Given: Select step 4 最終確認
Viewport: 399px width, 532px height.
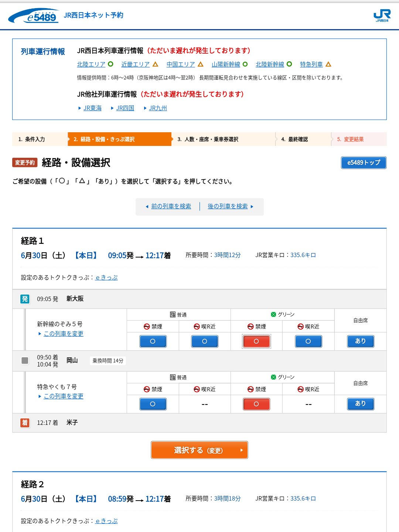Looking at the screenshot, I should pos(303,139).
